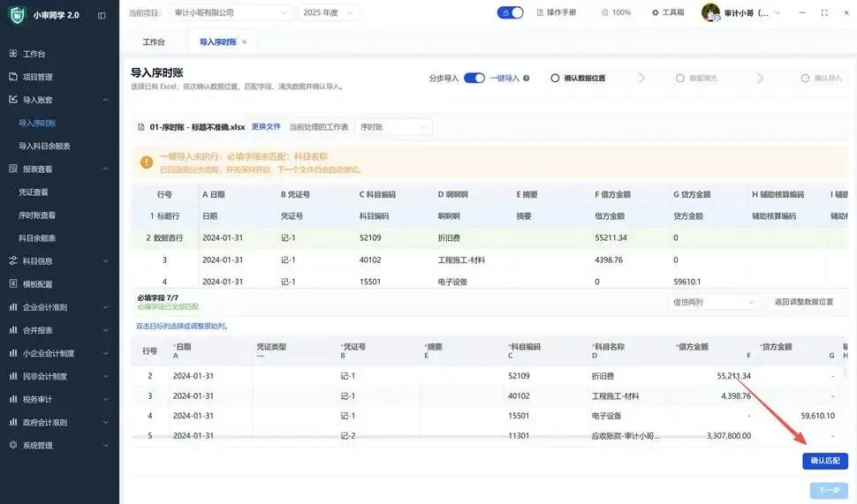This screenshot has height=504, width=857.
Task: Click the 更换文件 link
Action: (x=266, y=127)
